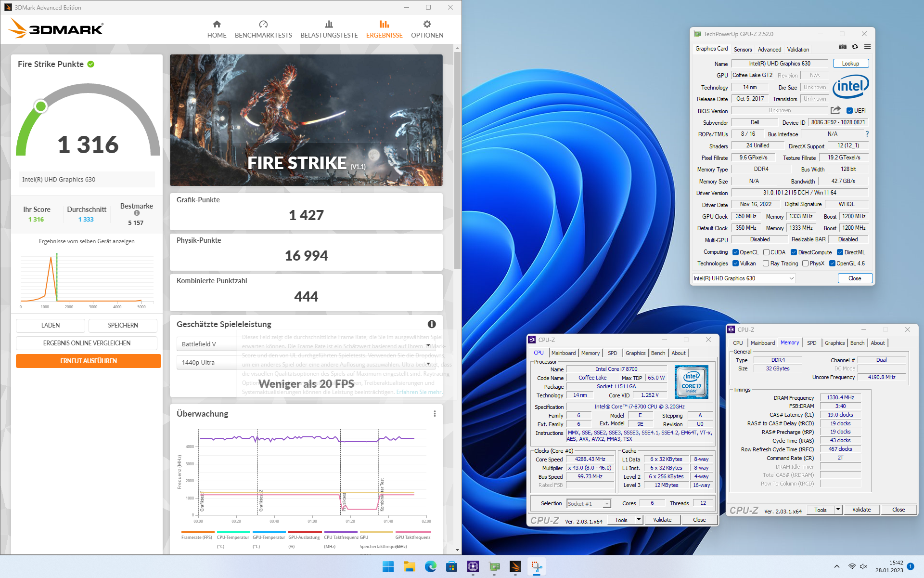Click SPEICHERN button
This screenshot has height=578, width=924.
coord(123,326)
